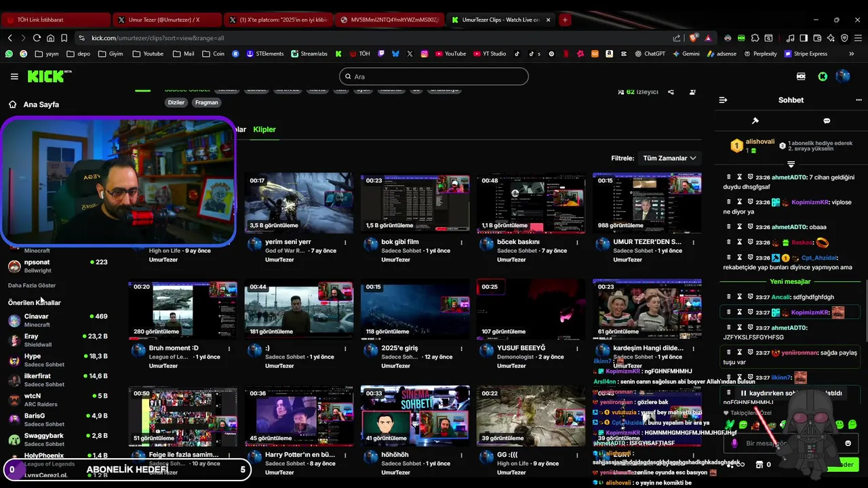Switch to MV5BMmI2 browser tab
The width and height of the screenshot is (868, 488).
click(x=389, y=20)
